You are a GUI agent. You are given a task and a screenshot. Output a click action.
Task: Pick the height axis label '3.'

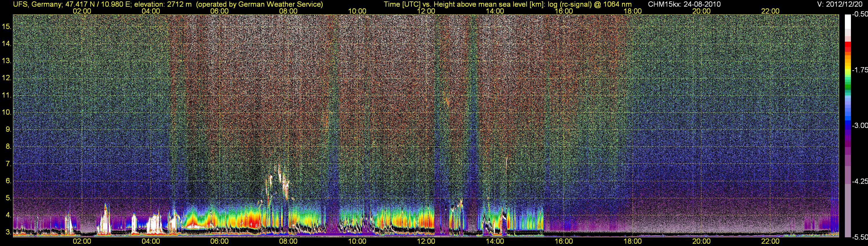coord(8,232)
